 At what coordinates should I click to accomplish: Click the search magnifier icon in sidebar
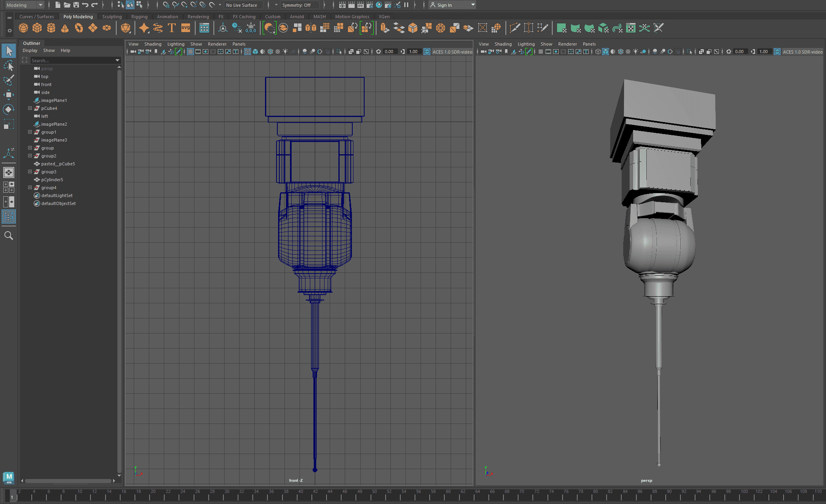click(9, 236)
